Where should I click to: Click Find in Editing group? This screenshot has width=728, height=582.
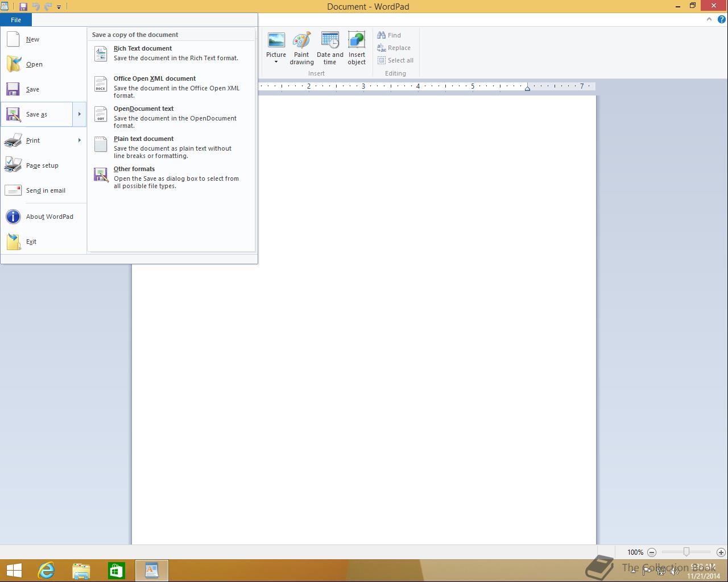(389, 35)
